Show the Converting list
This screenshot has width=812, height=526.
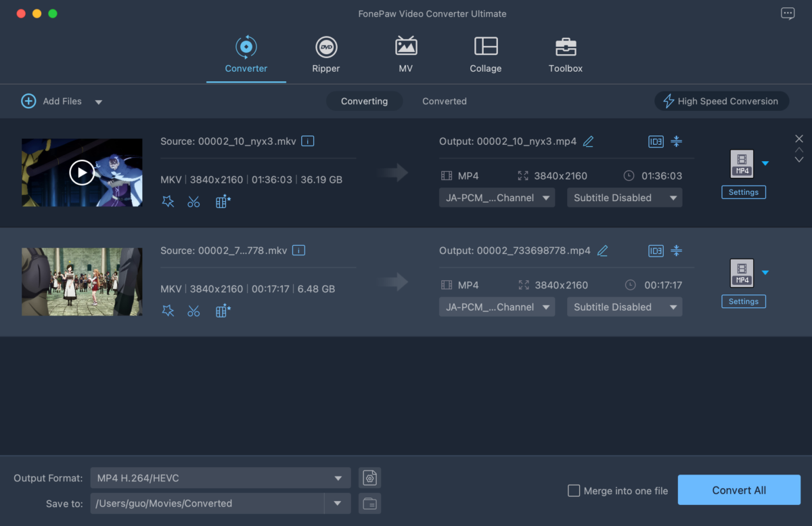pos(365,101)
